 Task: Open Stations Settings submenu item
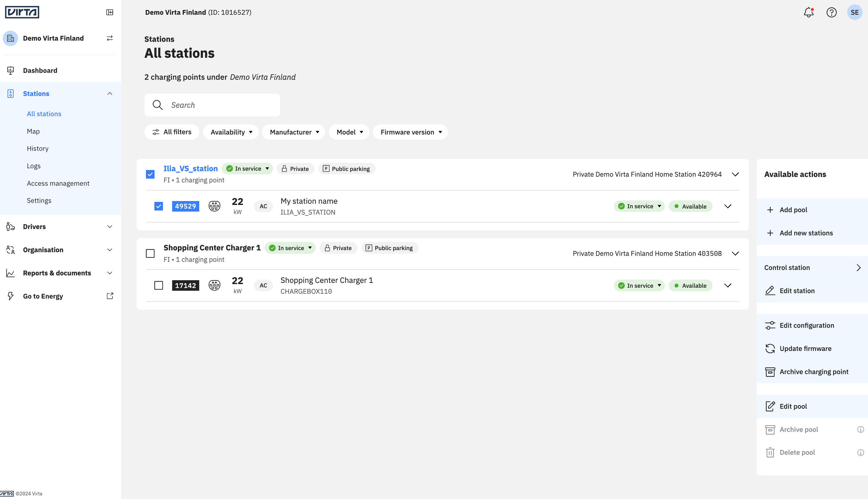point(39,200)
